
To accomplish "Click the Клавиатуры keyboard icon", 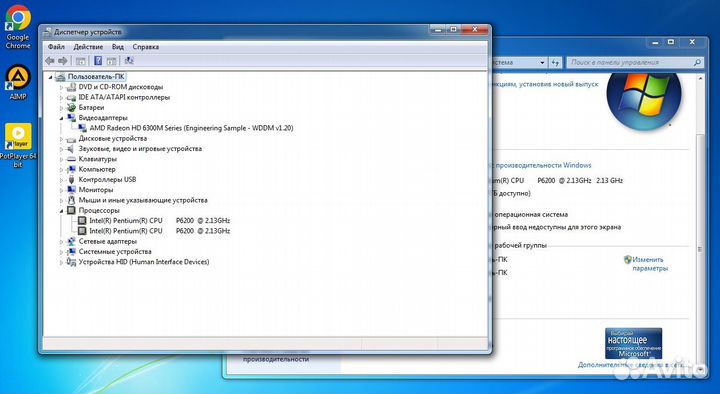I will [71, 159].
